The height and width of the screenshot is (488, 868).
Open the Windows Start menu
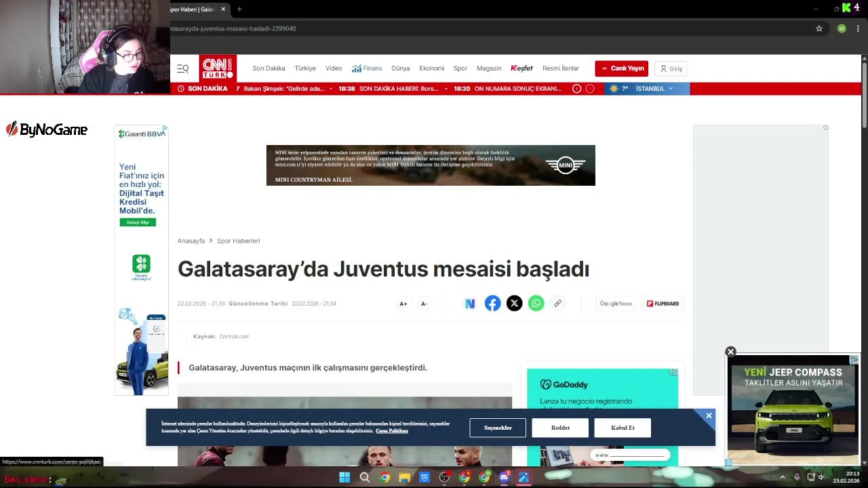click(x=344, y=478)
